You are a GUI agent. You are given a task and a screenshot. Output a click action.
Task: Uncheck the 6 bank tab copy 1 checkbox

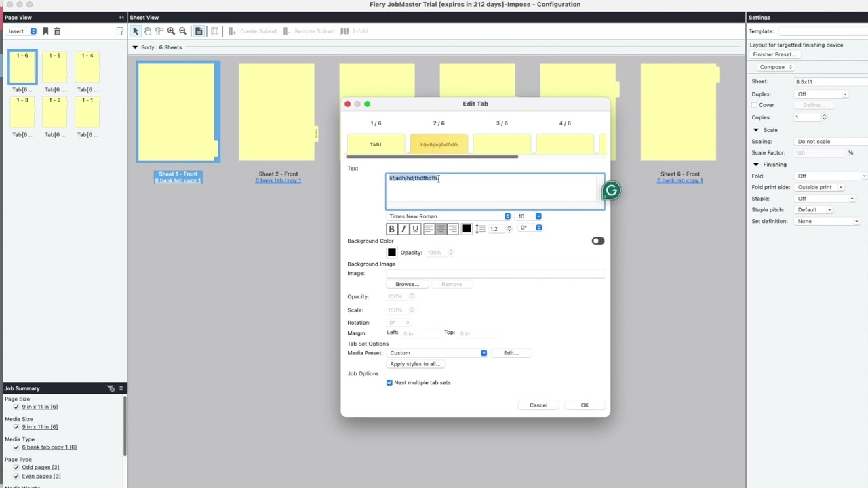point(16,447)
